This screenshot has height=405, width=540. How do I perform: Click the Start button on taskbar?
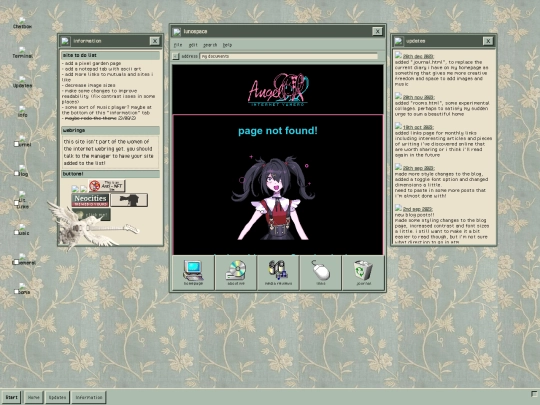tap(11, 397)
